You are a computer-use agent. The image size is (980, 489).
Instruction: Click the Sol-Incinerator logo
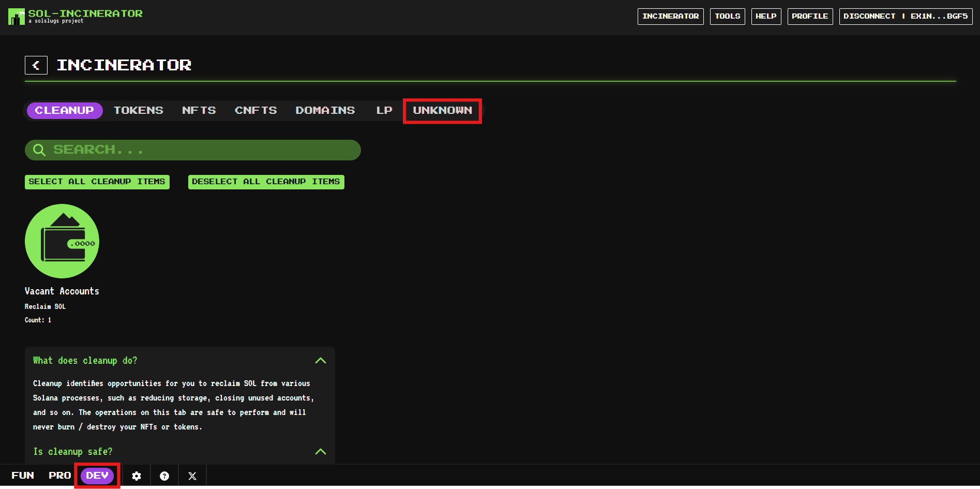coord(17,17)
